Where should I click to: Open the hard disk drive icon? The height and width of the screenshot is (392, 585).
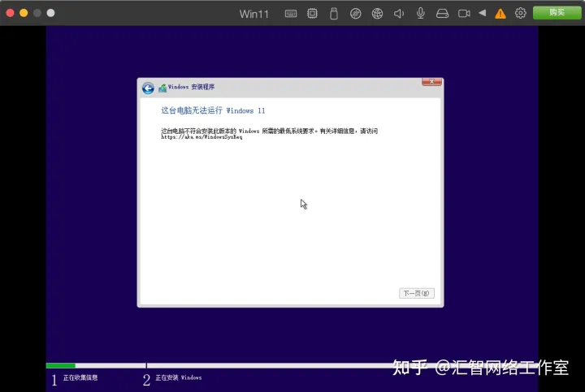(x=442, y=14)
